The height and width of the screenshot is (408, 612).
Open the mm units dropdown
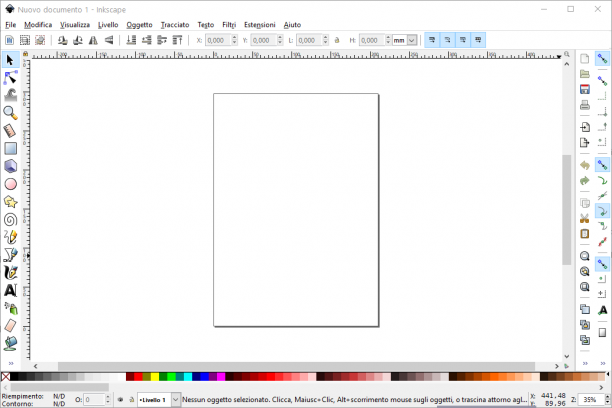coord(412,40)
